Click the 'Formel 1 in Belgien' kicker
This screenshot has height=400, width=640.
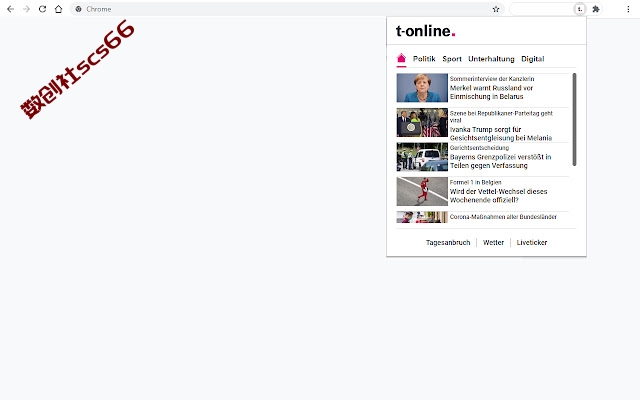(476, 182)
